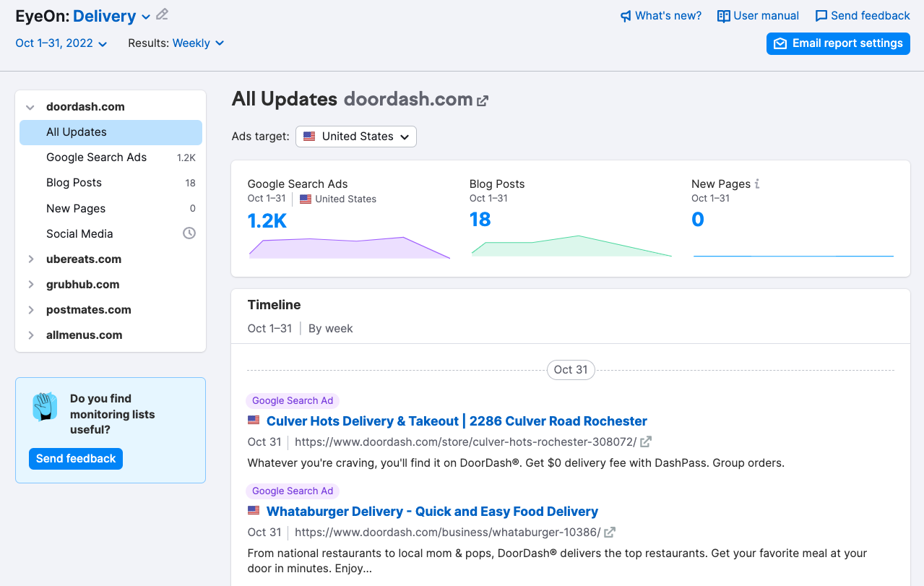Click the Blog Posts card title
The image size is (924, 586).
(497, 184)
